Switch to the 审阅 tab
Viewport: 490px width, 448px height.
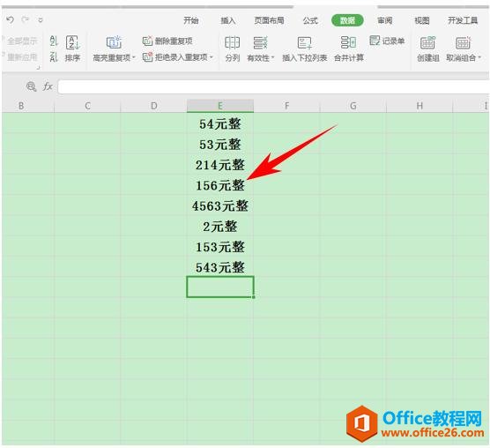385,20
